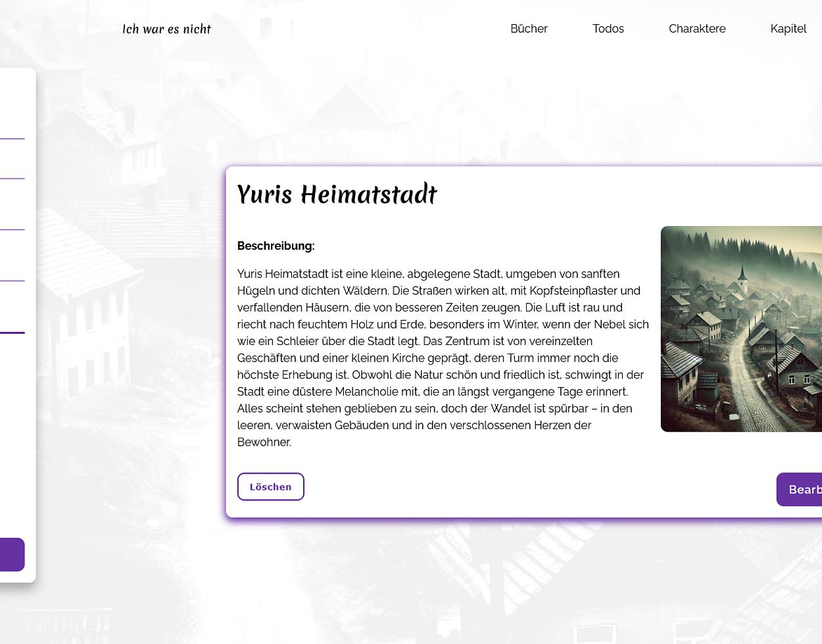The height and width of the screenshot is (644, 822).
Task: Open Charaktere in the top navigation
Action: point(696,29)
